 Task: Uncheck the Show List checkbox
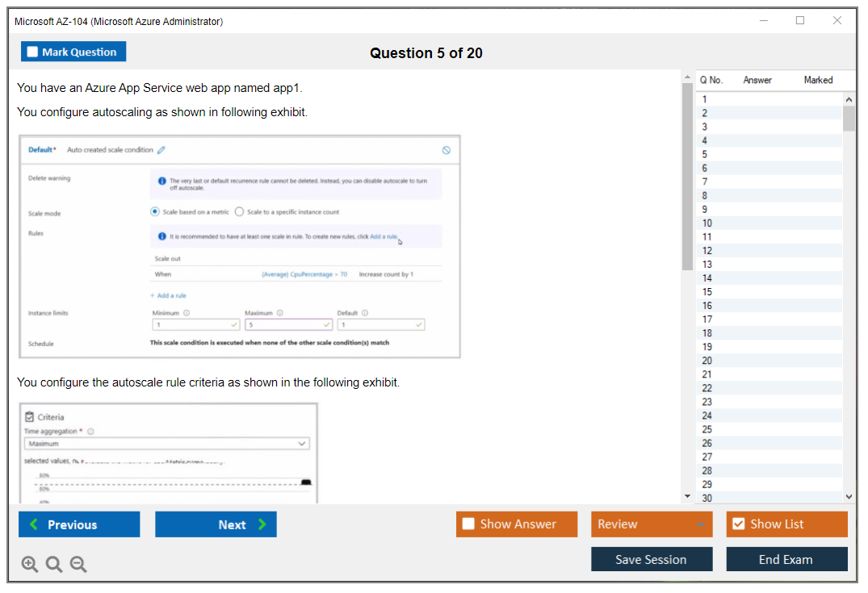tap(739, 524)
